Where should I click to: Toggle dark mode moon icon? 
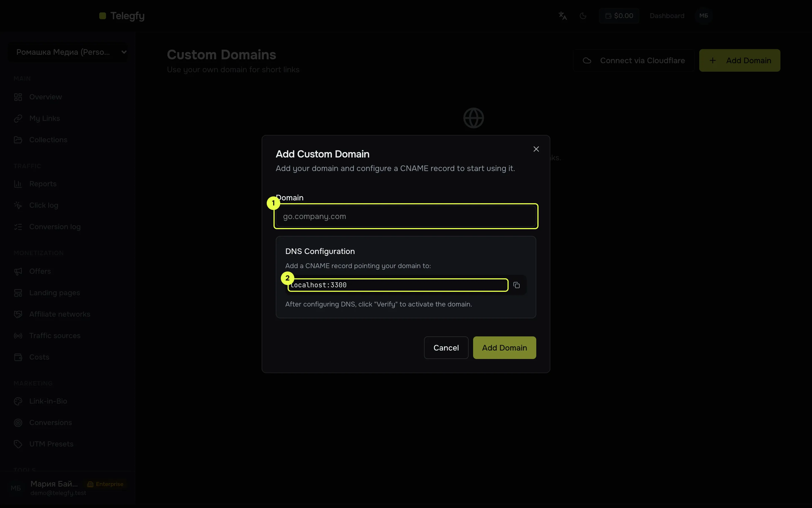point(583,16)
